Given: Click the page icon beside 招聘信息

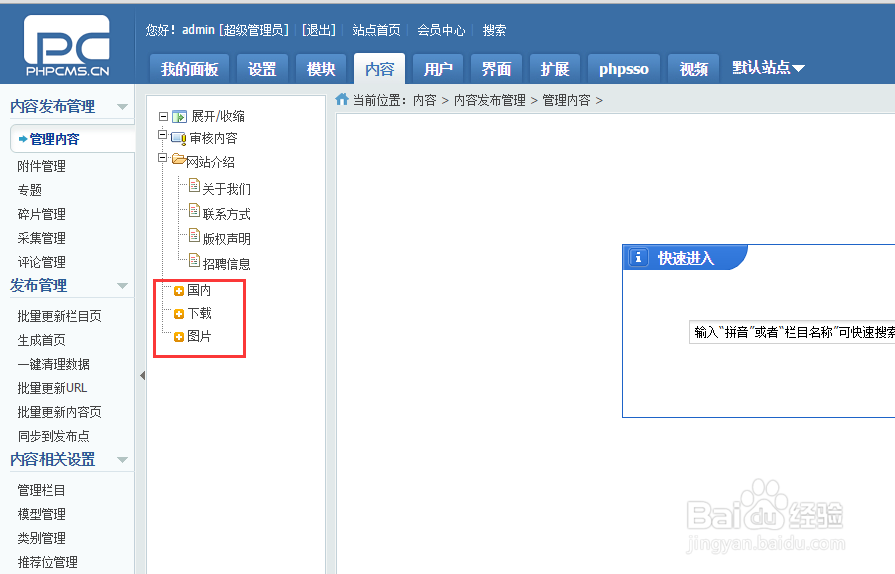Looking at the screenshot, I should coord(194,260).
